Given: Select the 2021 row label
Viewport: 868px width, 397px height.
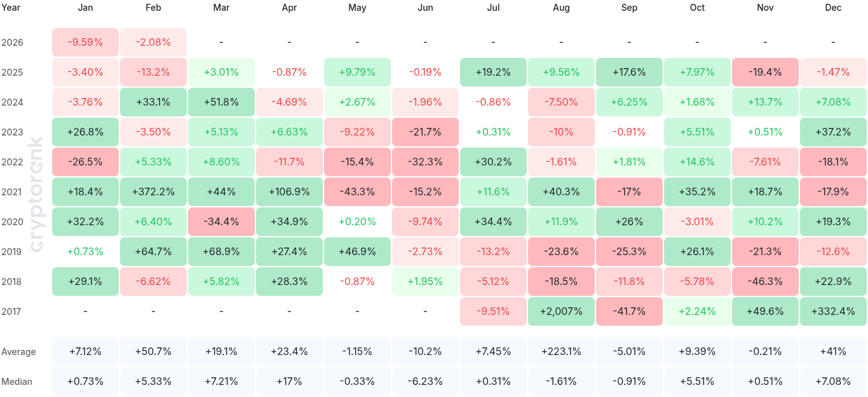Looking at the screenshot, I should coord(12,192).
